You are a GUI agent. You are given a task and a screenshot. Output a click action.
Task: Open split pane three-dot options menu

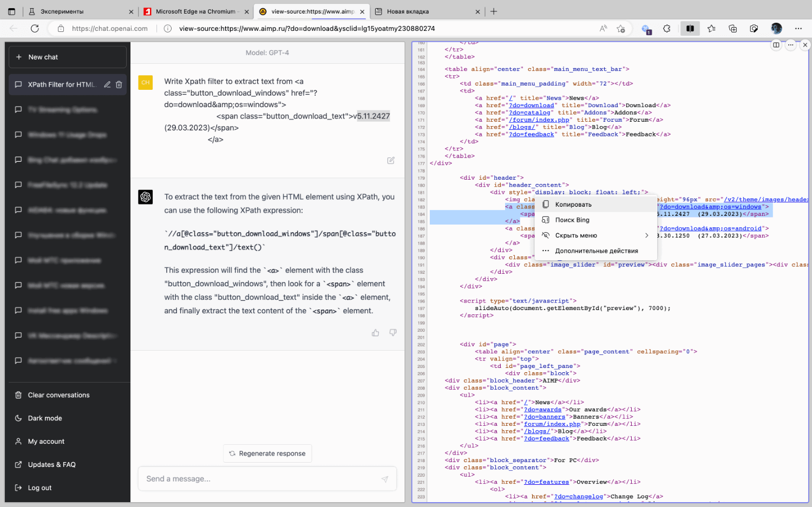pos(791,45)
